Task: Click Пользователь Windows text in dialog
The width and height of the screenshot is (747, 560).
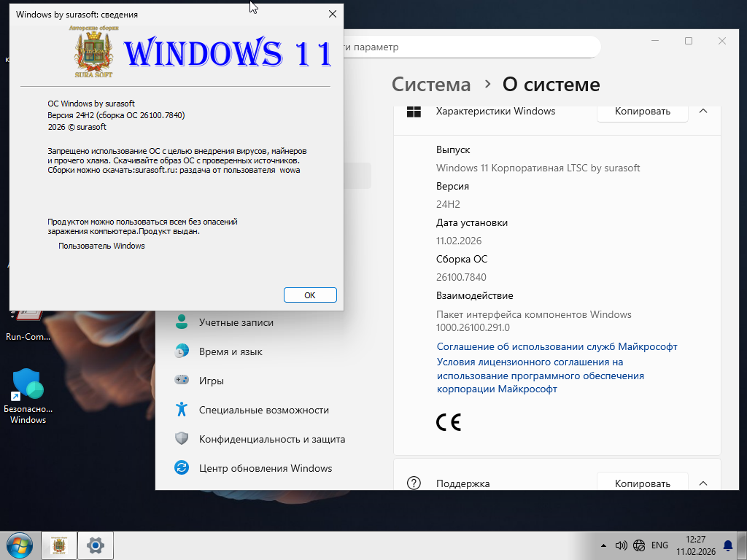Action: tap(101, 246)
